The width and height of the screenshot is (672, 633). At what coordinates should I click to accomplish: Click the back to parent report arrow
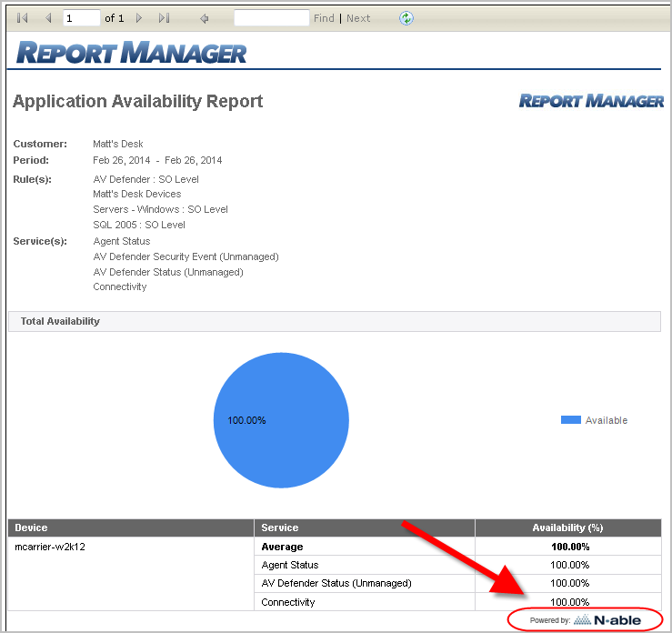[205, 18]
